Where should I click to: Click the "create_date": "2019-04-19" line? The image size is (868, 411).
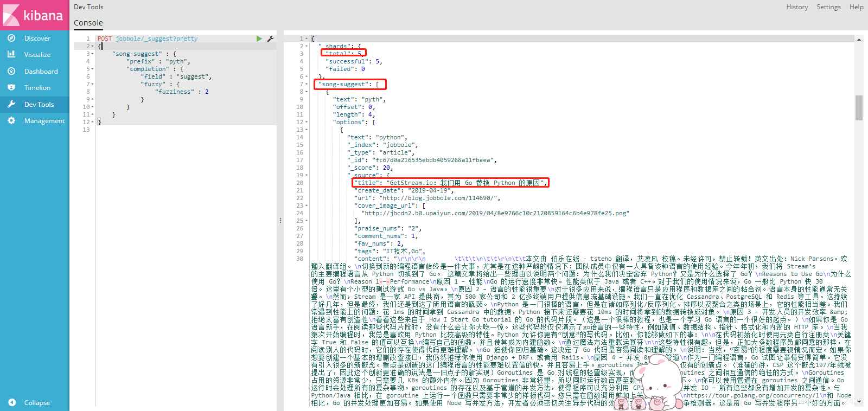404,190
